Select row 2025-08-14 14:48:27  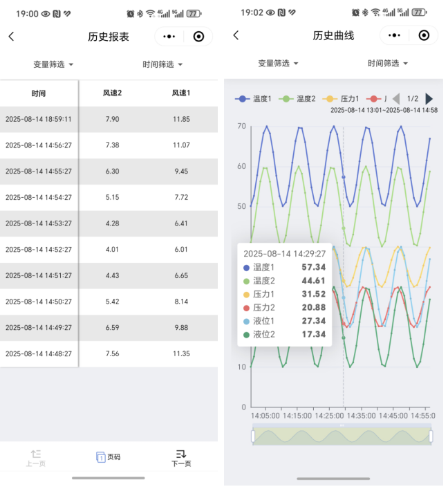[x=109, y=353]
